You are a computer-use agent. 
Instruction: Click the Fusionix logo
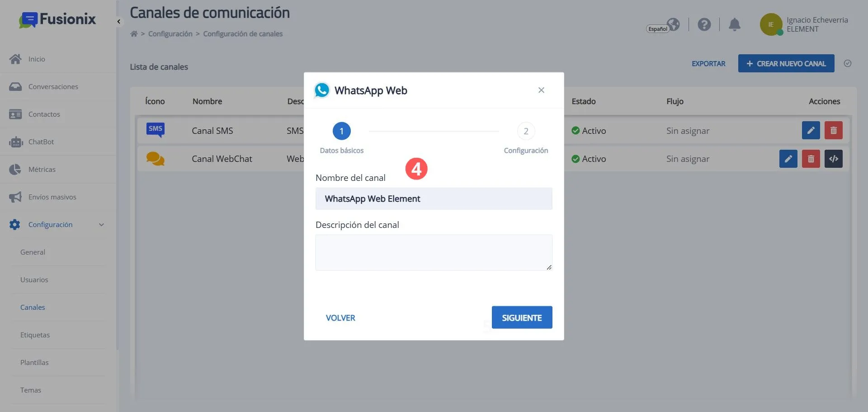coord(57,19)
